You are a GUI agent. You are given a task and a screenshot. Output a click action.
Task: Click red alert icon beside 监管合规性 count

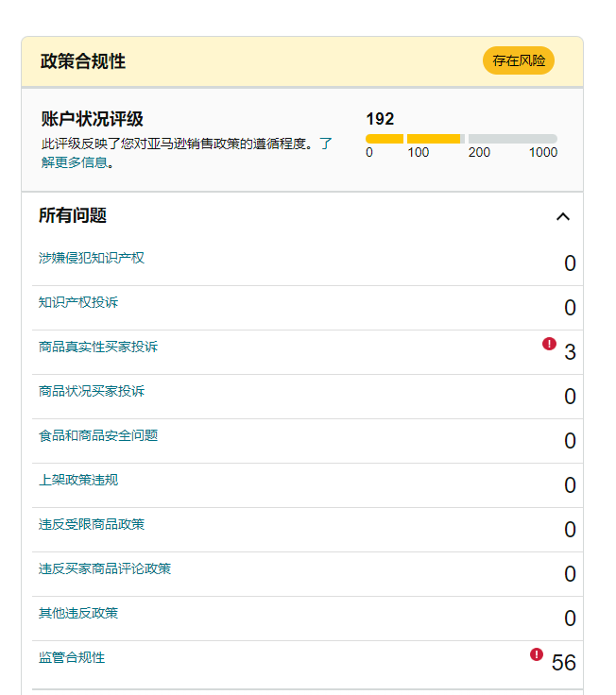point(537,654)
